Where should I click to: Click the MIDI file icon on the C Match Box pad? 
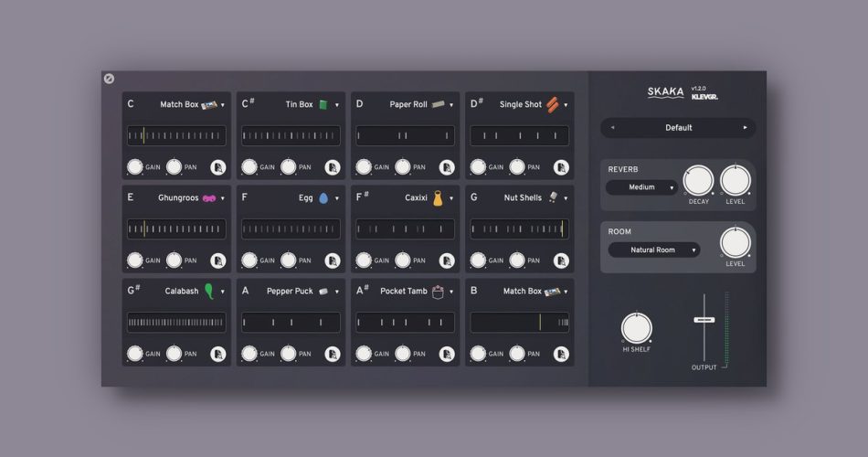[x=218, y=167]
